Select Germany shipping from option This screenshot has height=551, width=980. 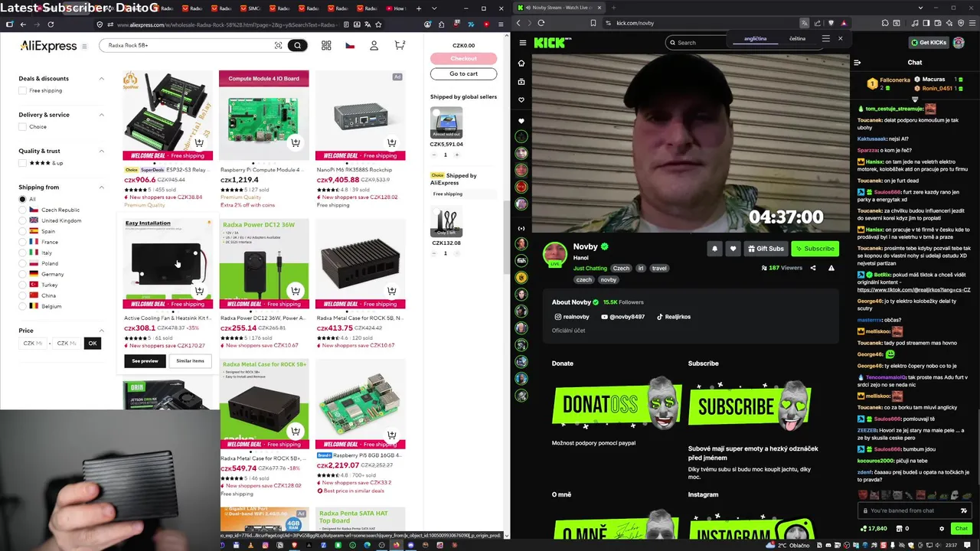pyautogui.click(x=23, y=274)
